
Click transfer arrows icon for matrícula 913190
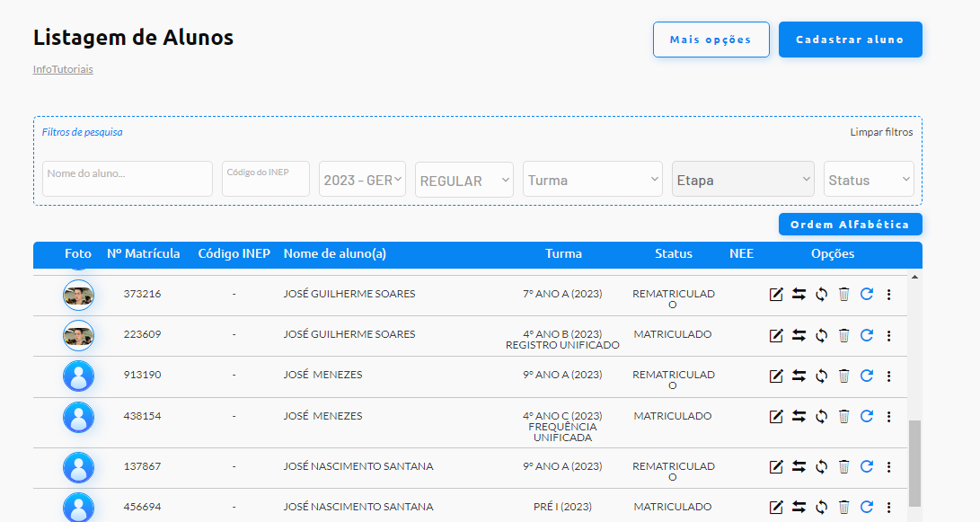tap(799, 376)
